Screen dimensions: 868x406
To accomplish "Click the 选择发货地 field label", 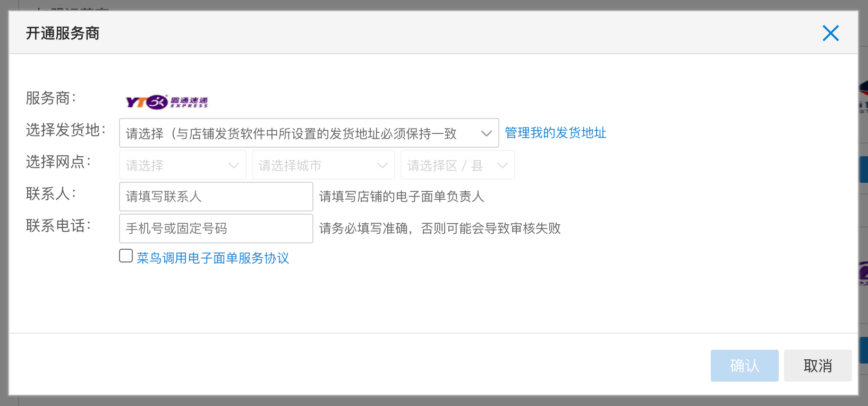I will [x=66, y=130].
